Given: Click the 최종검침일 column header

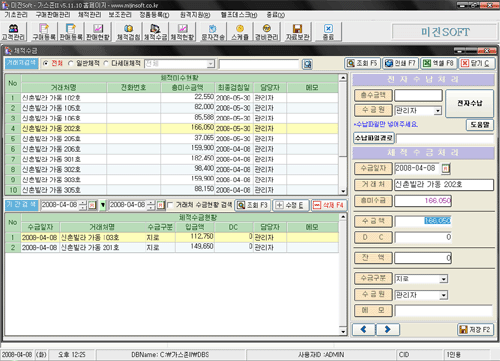Looking at the screenshot, I should 234,88.
